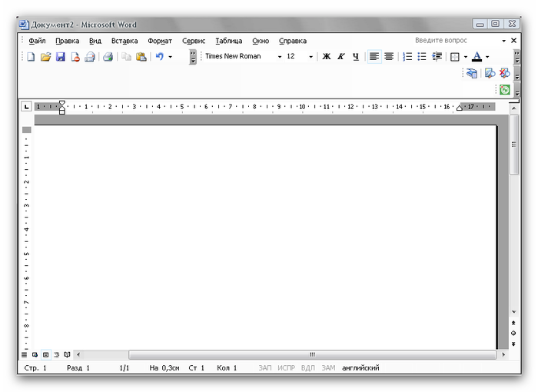Toggle italic with the К button

[341, 57]
